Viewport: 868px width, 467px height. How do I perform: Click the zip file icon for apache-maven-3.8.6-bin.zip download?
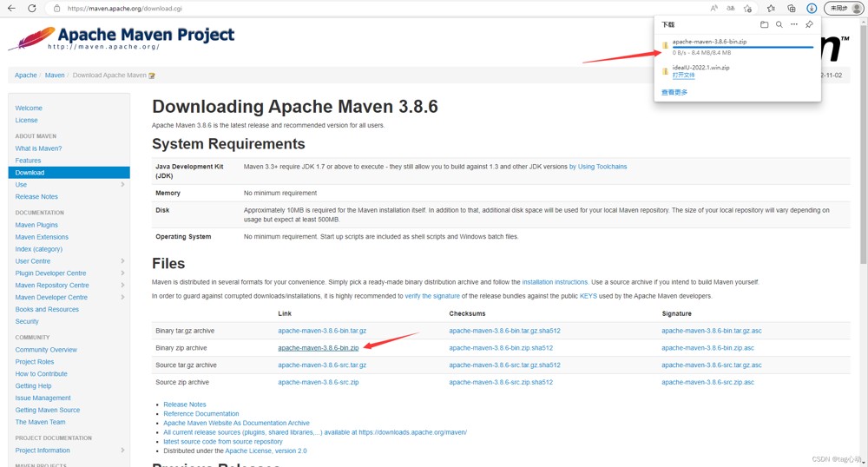coord(665,45)
